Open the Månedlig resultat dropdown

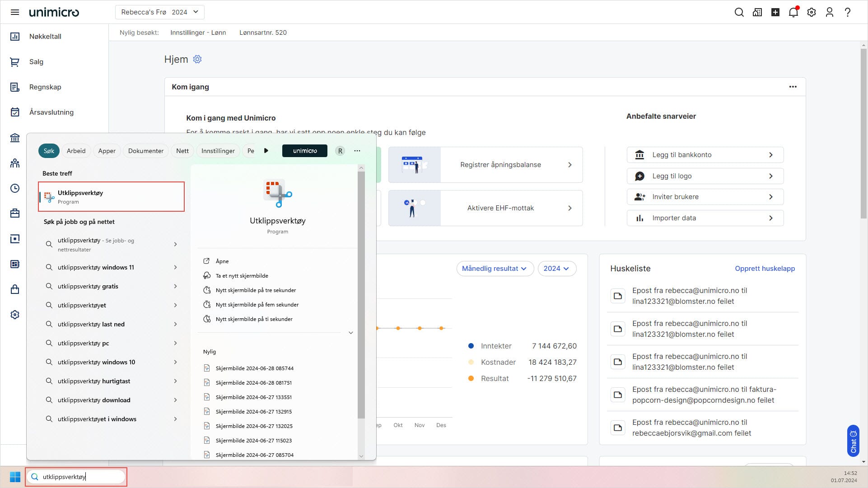click(x=495, y=269)
